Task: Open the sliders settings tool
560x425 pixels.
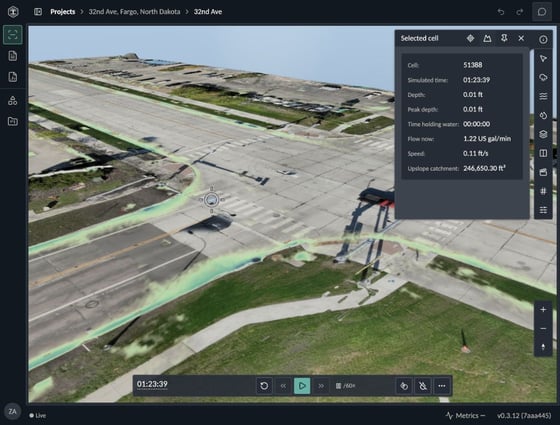Action: pyautogui.click(x=543, y=210)
